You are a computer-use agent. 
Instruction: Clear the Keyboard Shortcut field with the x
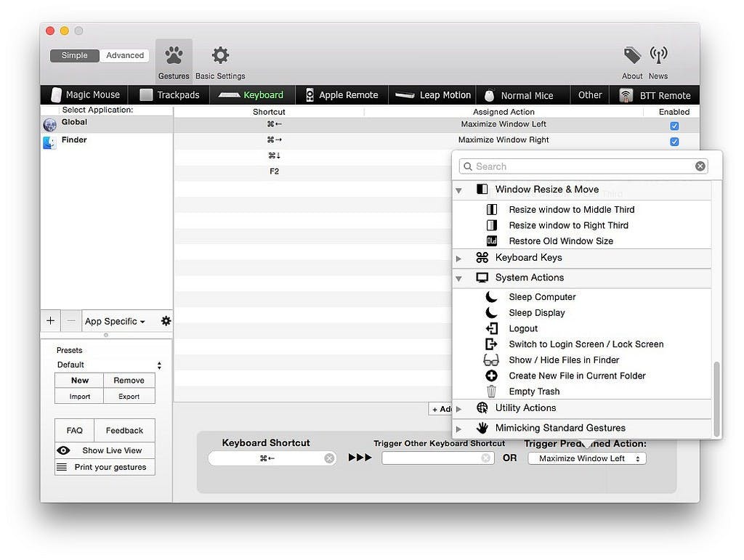(x=329, y=458)
